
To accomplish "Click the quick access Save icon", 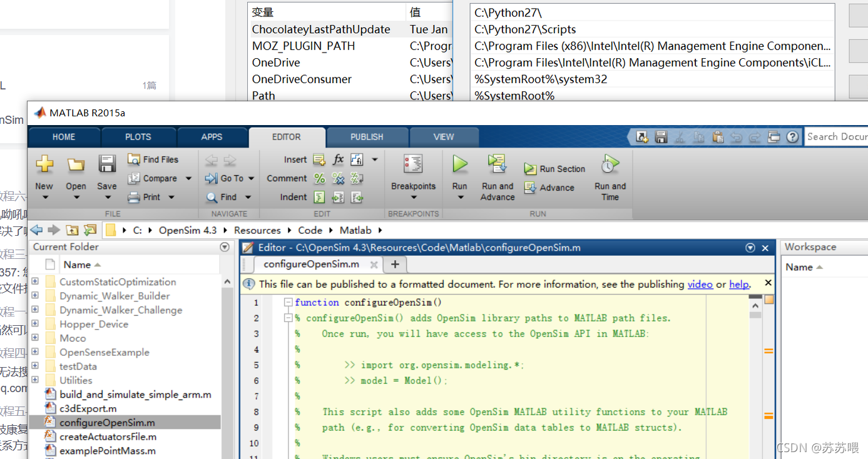I will [661, 136].
